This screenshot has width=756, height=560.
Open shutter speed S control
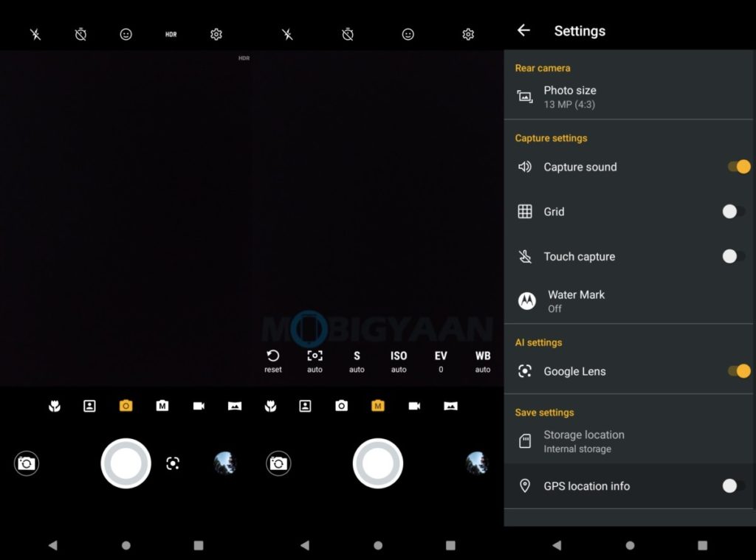[357, 362]
